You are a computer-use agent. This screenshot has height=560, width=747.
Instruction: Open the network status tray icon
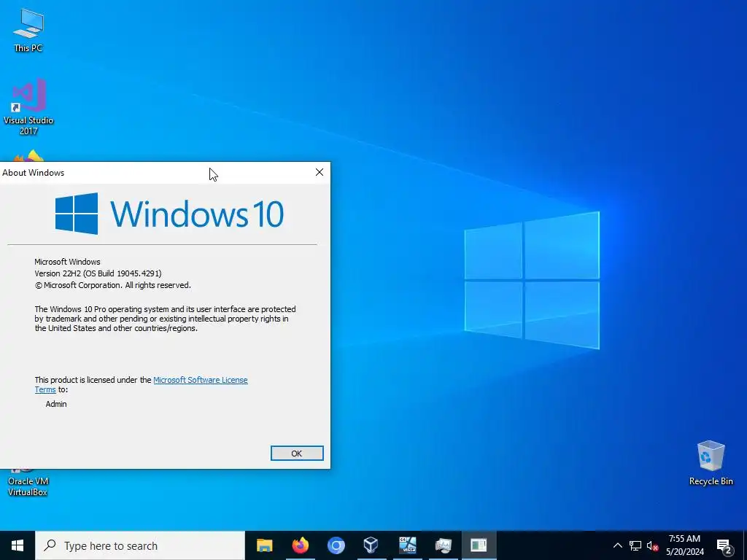pyautogui.click(x=635, y=545)
